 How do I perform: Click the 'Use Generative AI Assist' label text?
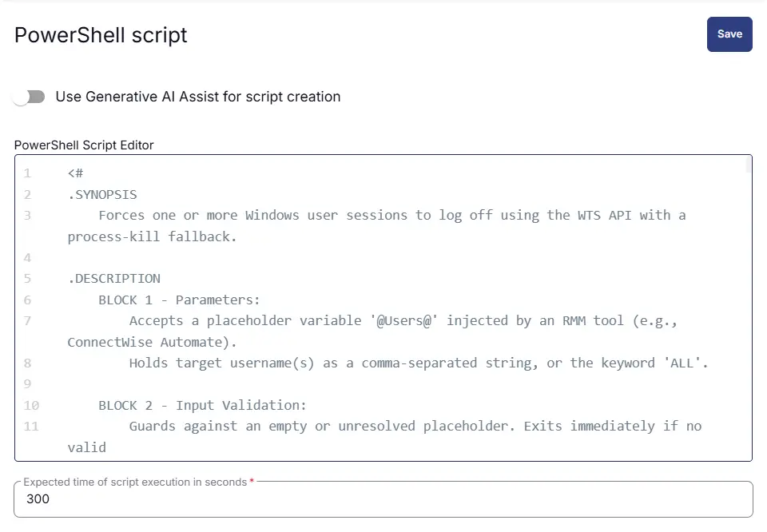click(x=197, y=97)
